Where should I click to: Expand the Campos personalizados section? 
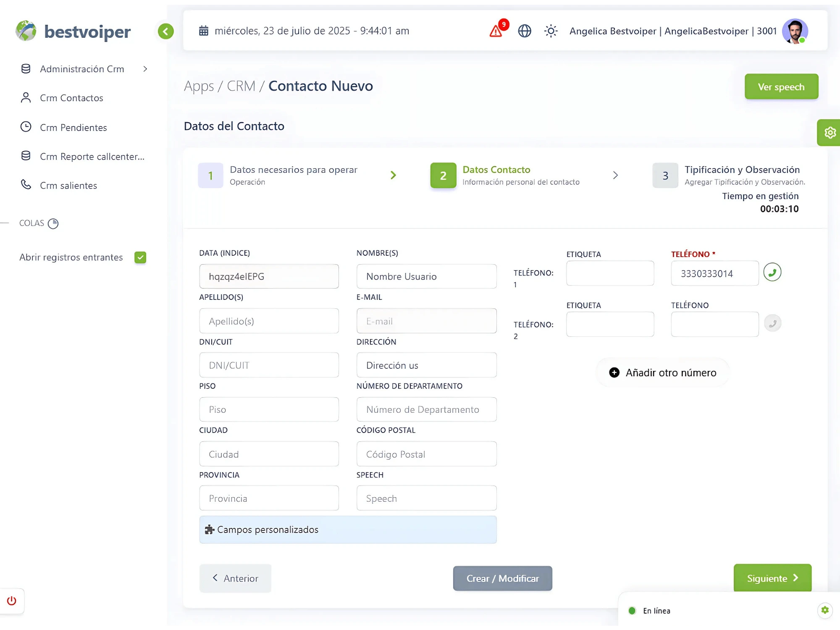pyautogui.click(x=348, y=530)
